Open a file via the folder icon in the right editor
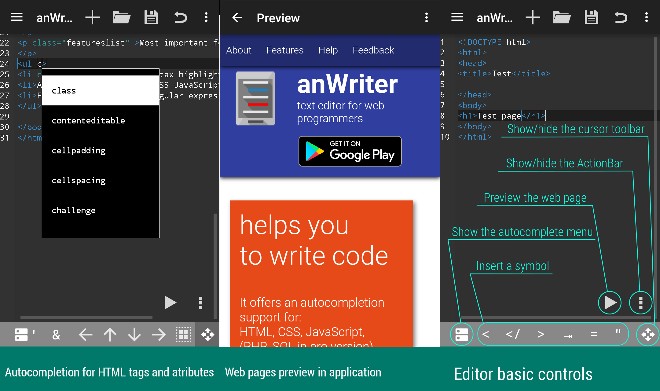 tap(562, 17)
